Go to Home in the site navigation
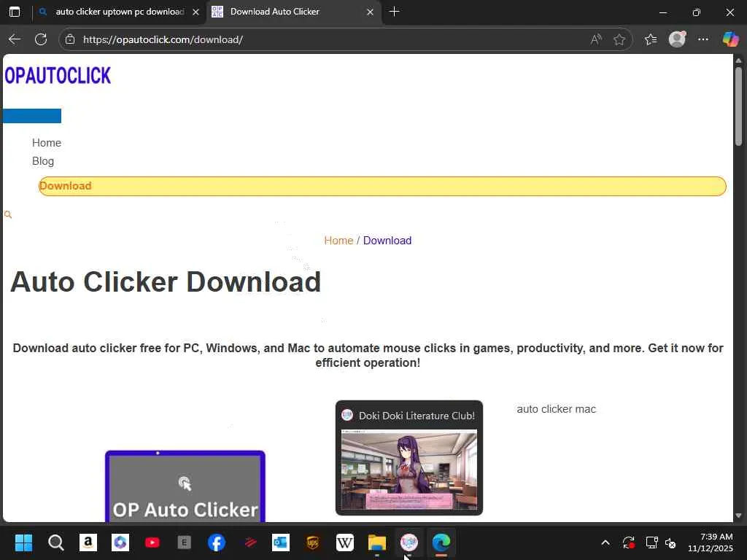 pyautogui.click(x=47, y=143)
